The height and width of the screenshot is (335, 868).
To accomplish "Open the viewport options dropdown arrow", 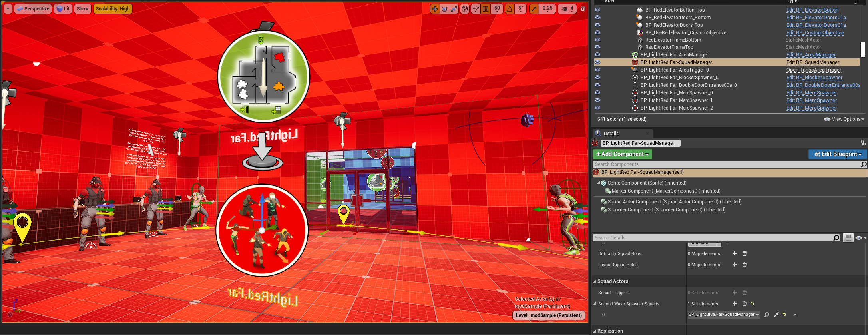I will [8, 9].
